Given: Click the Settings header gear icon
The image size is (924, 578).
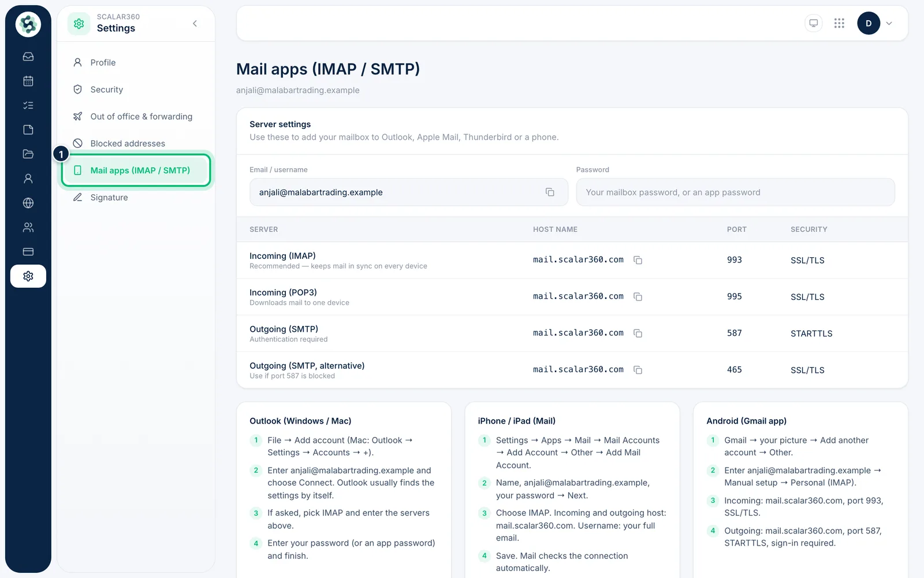Looking at the screenshot, I should tap(79, 24).
